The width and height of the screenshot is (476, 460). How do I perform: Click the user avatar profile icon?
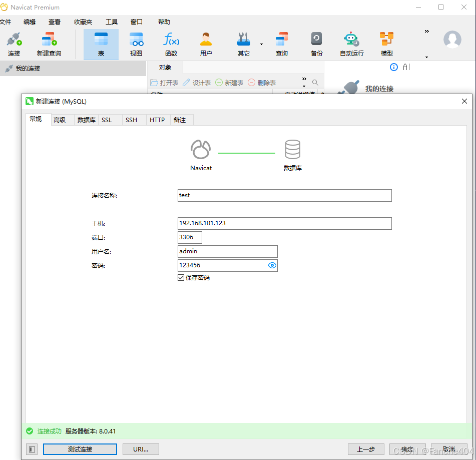[x=452, y=40]
